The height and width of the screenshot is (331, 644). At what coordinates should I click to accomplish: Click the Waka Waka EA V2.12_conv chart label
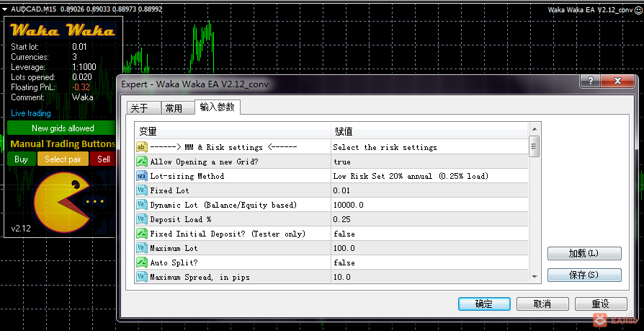click(590, 10)
